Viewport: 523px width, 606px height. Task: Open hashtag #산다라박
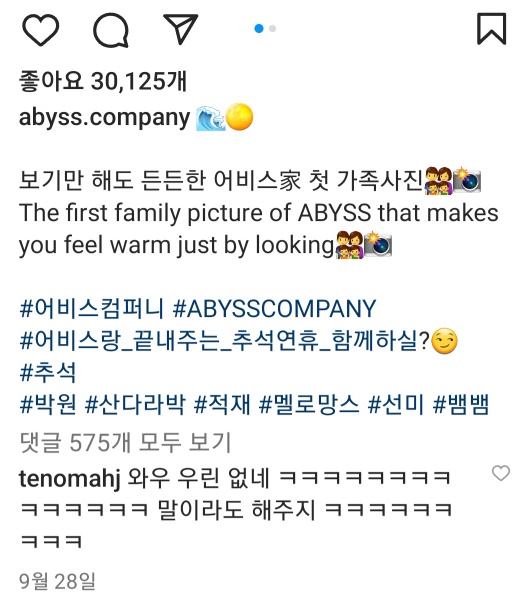coord(135,404)
